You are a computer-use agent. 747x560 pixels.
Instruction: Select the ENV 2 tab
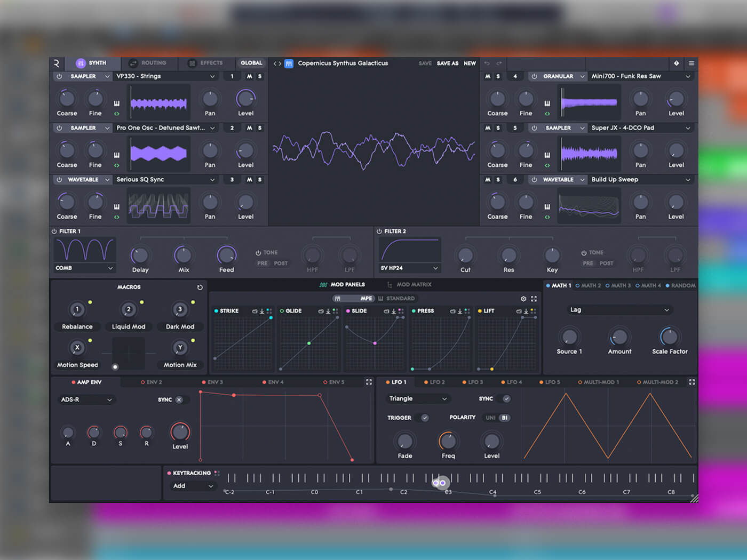[x=152, y=382]
